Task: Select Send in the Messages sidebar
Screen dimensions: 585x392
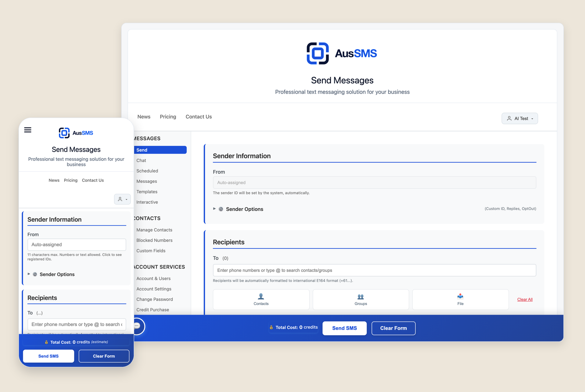Action: 160,150
